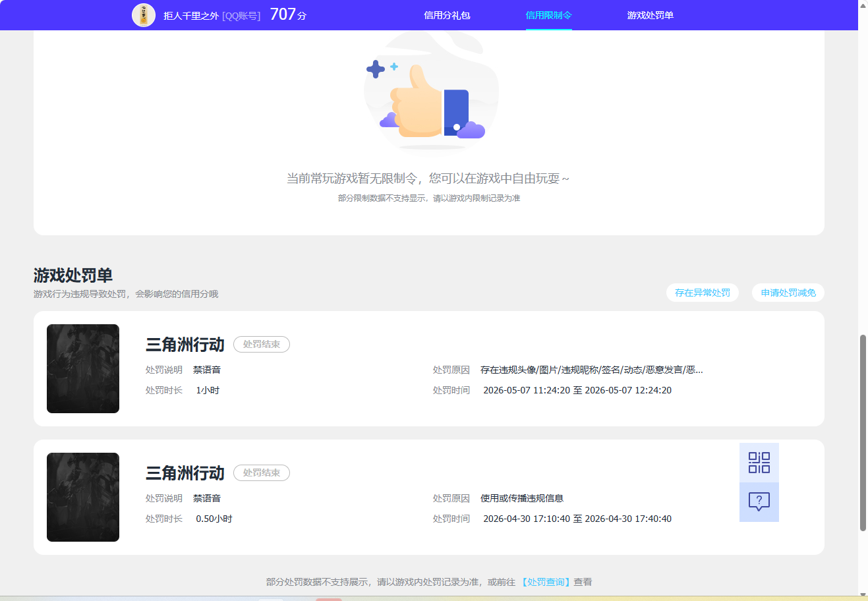Click 三角洲行动 title of the 0.50小时 penalty
Image resolution: width=868 pixels, height=601 pixels.
pyautogui.click(x=185, y=472)
